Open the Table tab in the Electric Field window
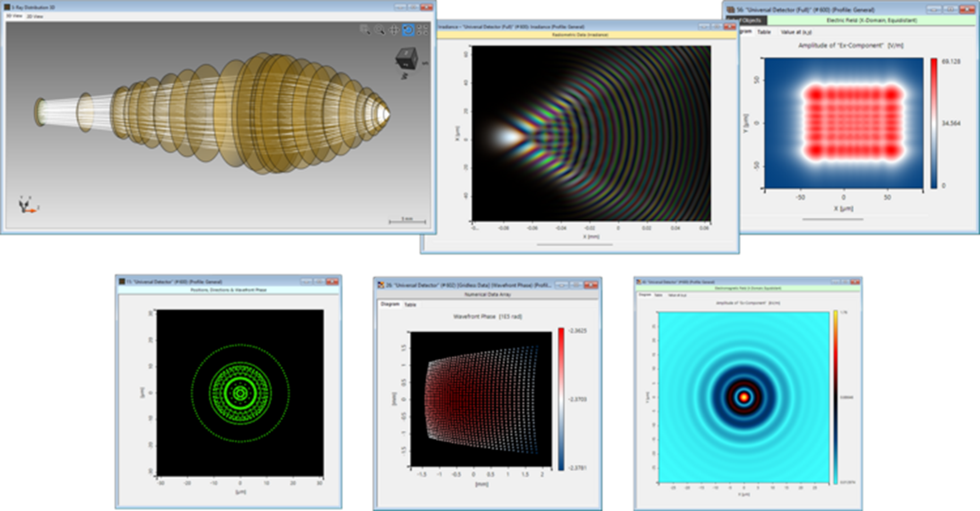 (764, 32)
